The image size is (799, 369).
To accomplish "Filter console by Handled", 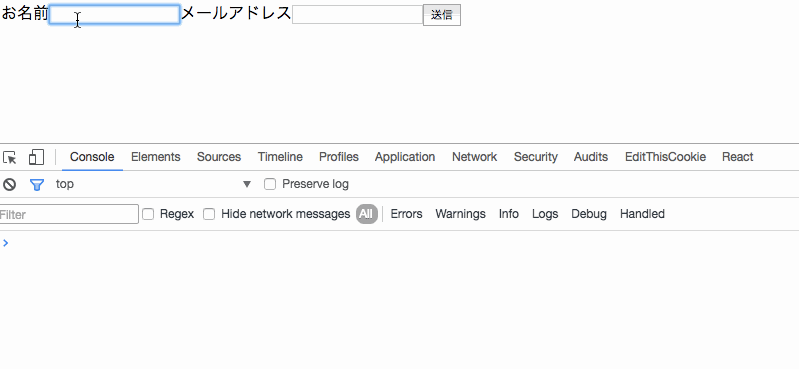I will [x=642, y=214].
